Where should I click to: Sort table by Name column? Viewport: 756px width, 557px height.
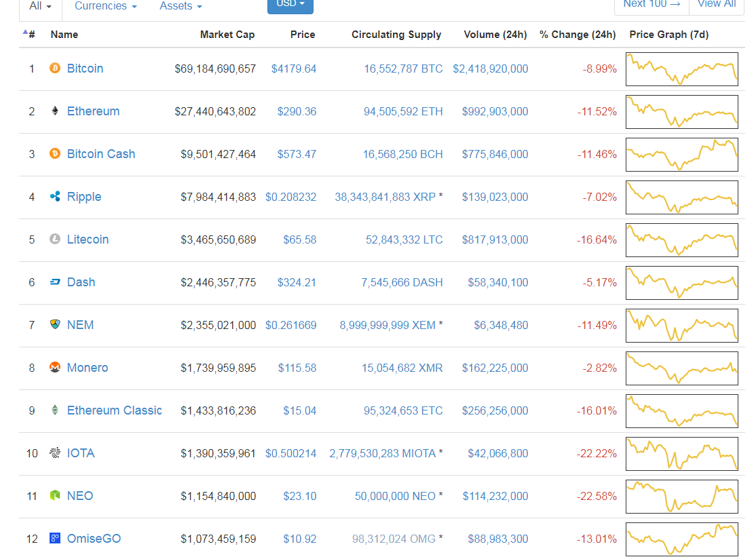(x=64, y=35)
